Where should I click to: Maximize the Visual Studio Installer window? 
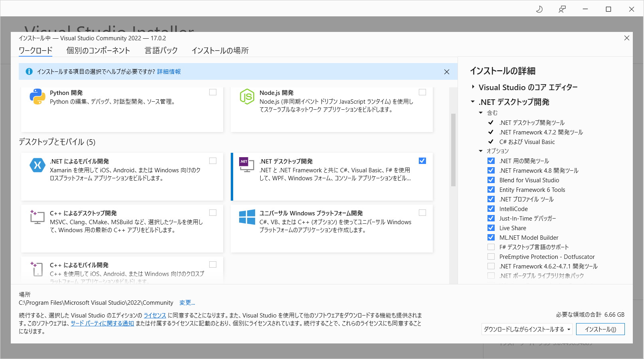(608, 9)
